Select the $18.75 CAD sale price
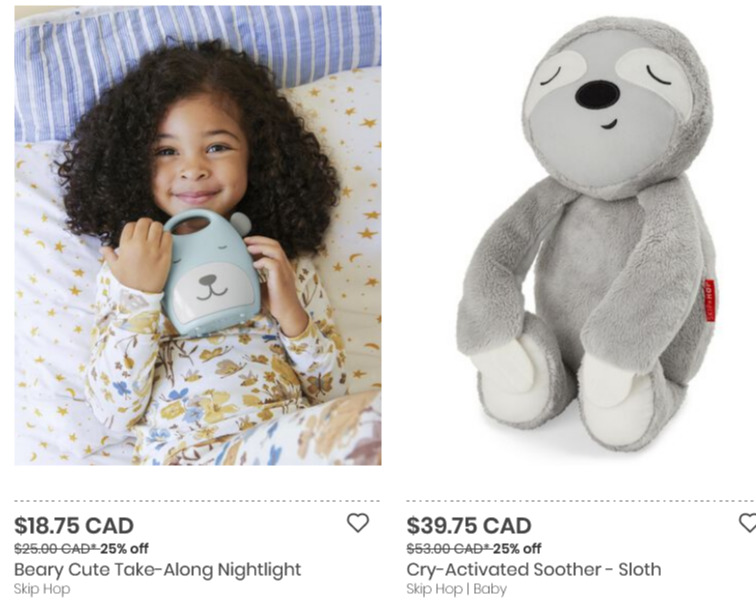 coord(74,526)
